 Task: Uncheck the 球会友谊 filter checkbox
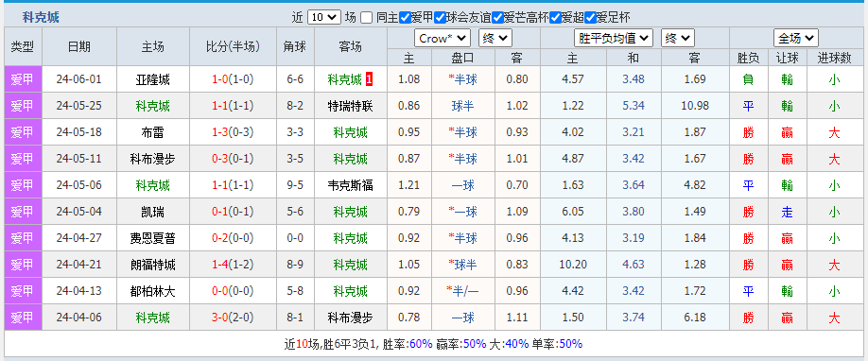(x=440, y=18)
